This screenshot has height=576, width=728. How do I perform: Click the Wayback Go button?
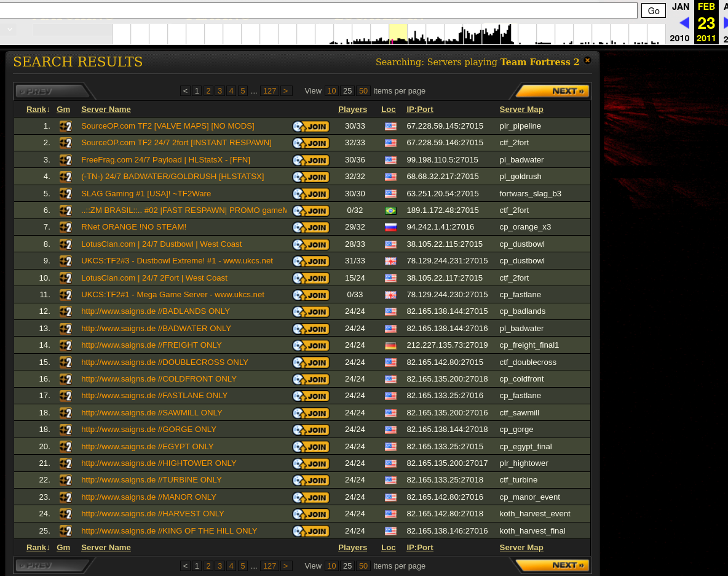pyautogui.click(x=653, y=10)
